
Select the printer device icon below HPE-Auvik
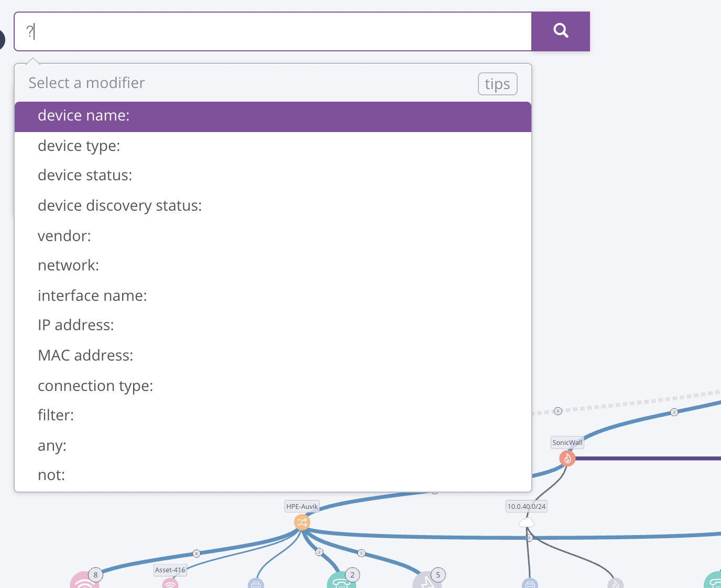tap(256, 583)
